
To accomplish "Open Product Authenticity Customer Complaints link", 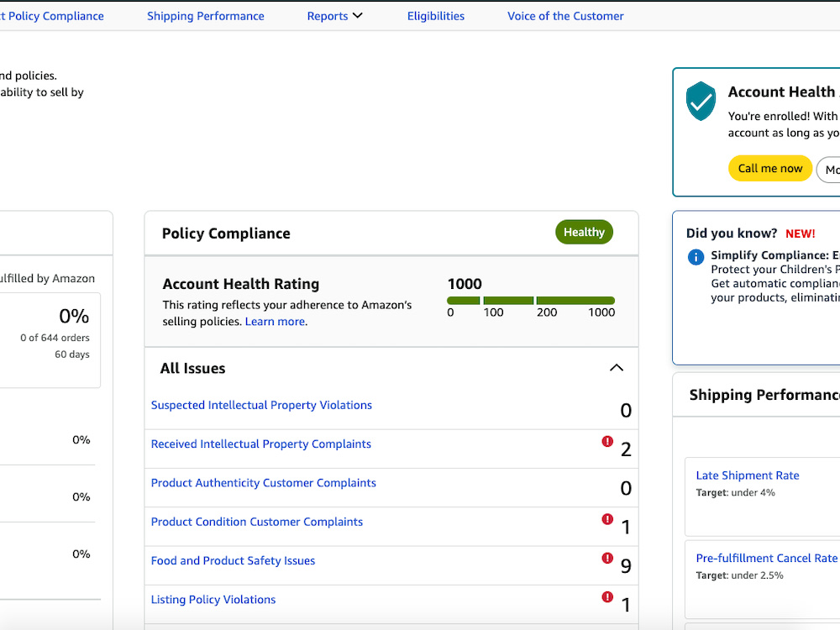I will pos(264,483).
